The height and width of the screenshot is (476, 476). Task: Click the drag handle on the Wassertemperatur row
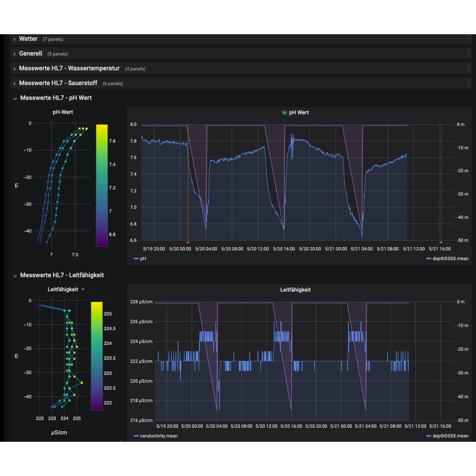click(469, 68)
